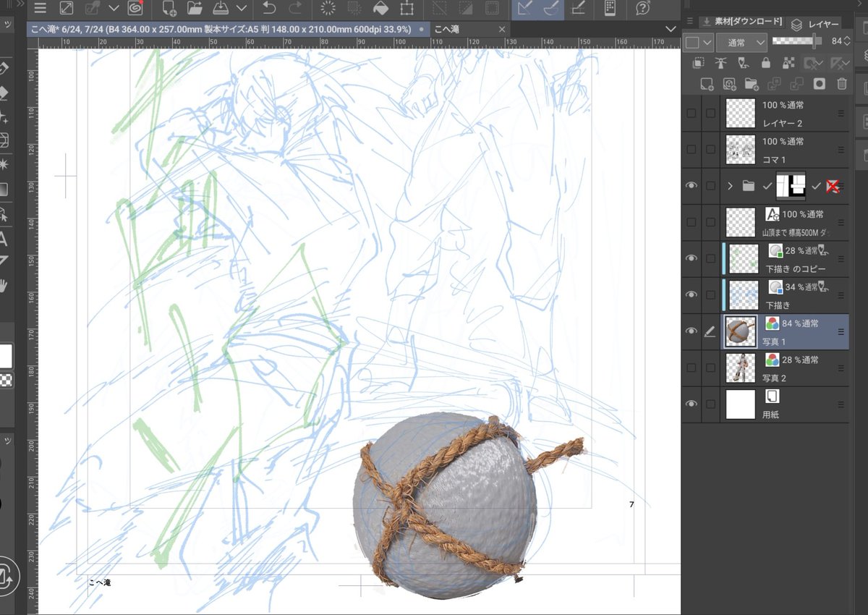Hide the 用紙 paper layer
The image size is (868, 615).
(x=692, y=404)
